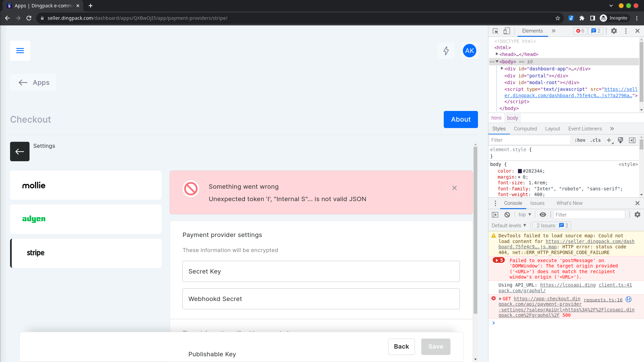
Task: Toggle the :hov pseudo-class state filter
Action: tap(580, 140)
